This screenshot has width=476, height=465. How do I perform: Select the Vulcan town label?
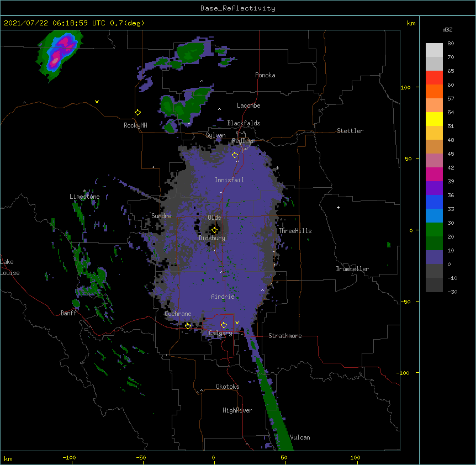300,437
